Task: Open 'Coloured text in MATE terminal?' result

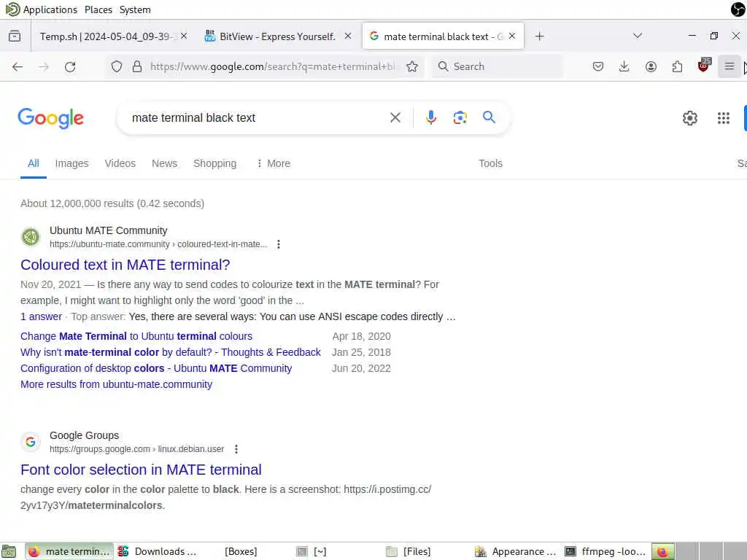Action: tap(125, 265)
